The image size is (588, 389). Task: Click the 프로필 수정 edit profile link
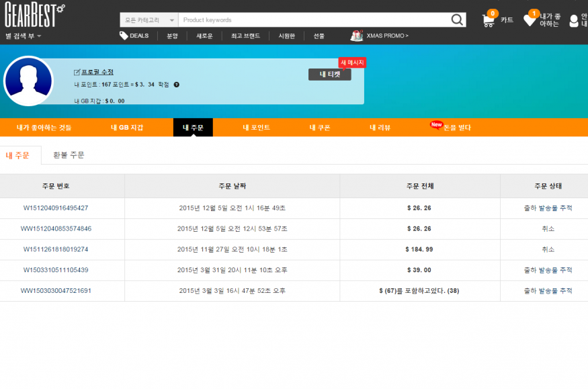pos(97,72)
